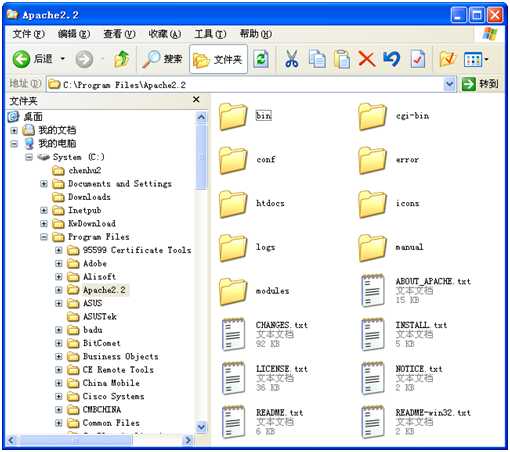Image resolution: width=510 pixels, height=452 pixels.
Task: Click tree pane scroll down arrow
Action: [201, 427]
